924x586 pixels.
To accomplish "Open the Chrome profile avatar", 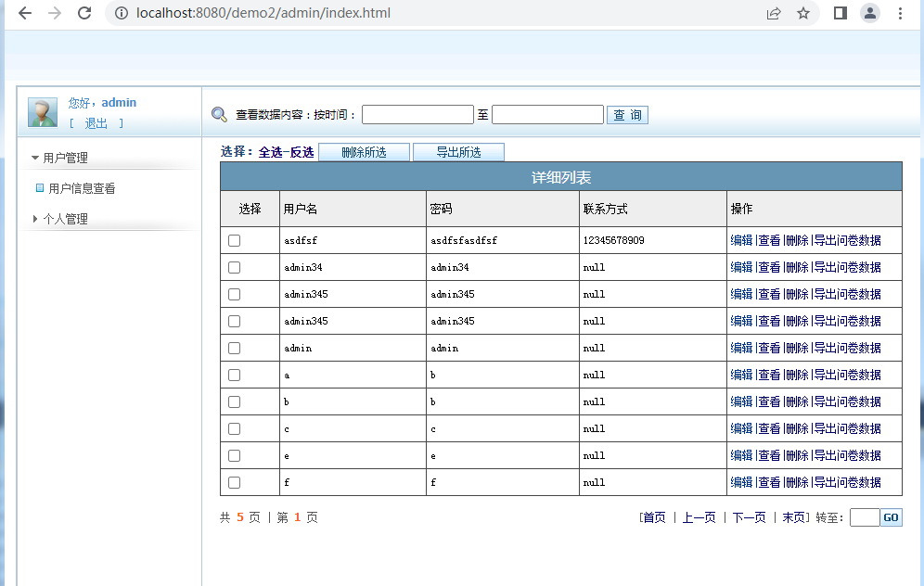I will tap(870, 13).
